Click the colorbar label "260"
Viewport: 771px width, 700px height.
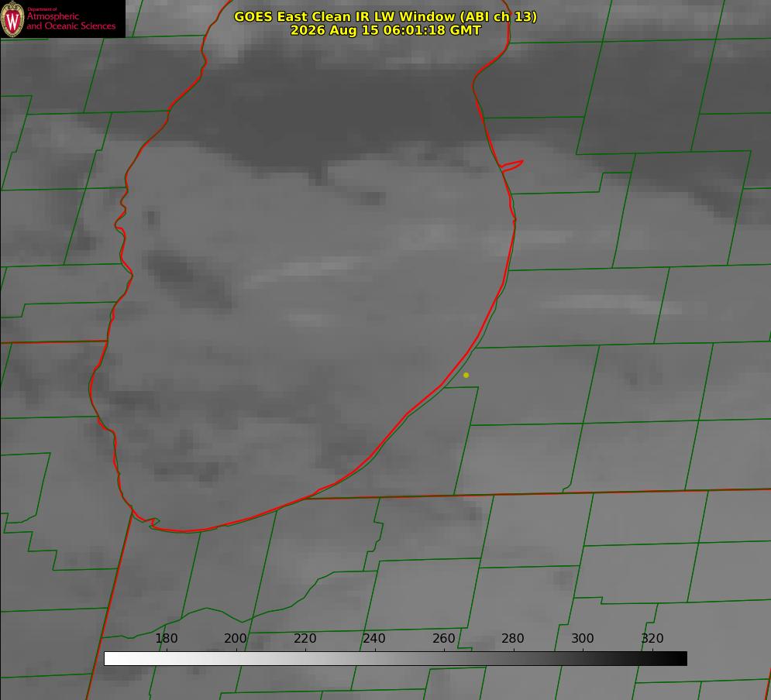[443, 638]
